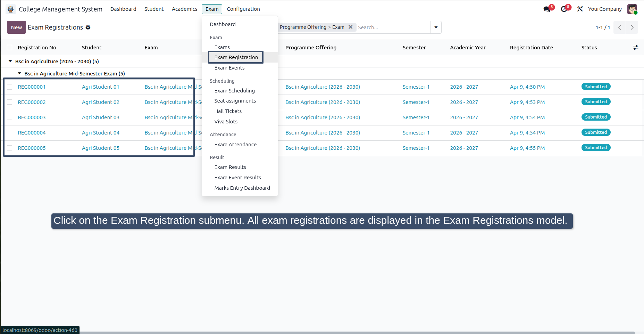Click the Submitted status badge for REG000004

click(x=596, y=132)
